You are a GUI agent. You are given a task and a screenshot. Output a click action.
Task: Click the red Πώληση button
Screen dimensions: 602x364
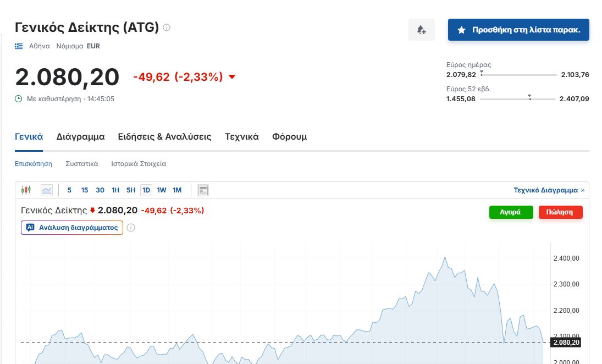[560, 212]
